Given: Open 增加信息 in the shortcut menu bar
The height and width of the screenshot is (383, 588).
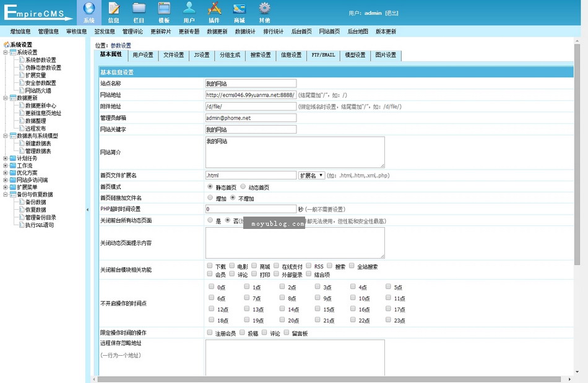Looking at the screenshot, I should click(x=20, y=32).
